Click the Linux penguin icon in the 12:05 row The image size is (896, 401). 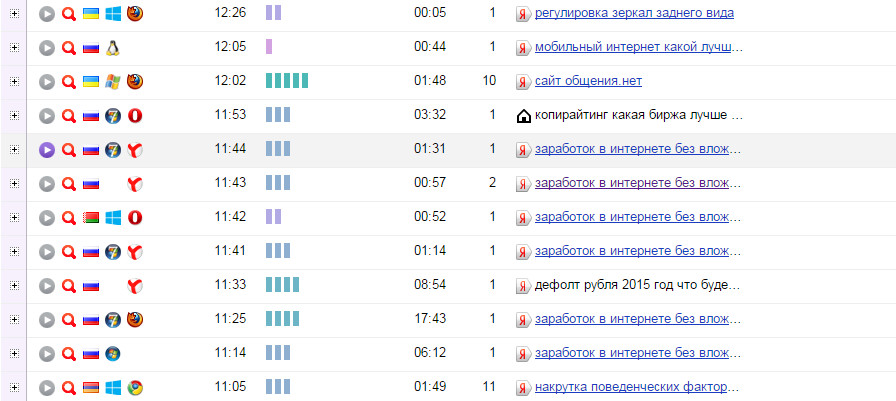pyautogui.click(x=112, y=48)
